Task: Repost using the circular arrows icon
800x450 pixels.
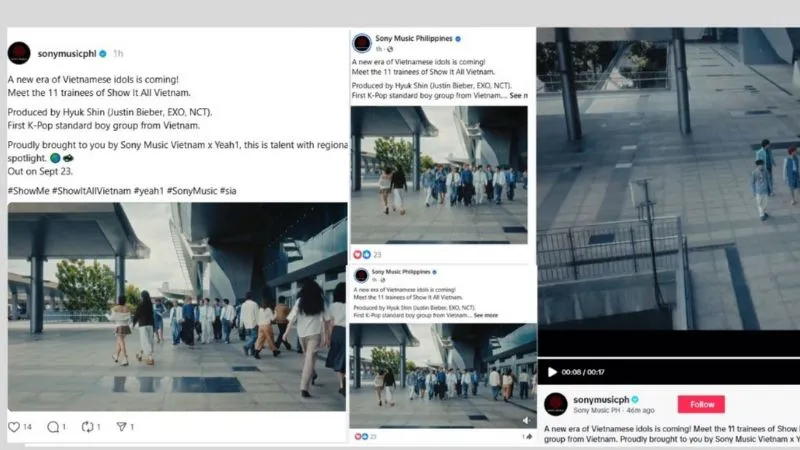Action: tap(87, 427)
